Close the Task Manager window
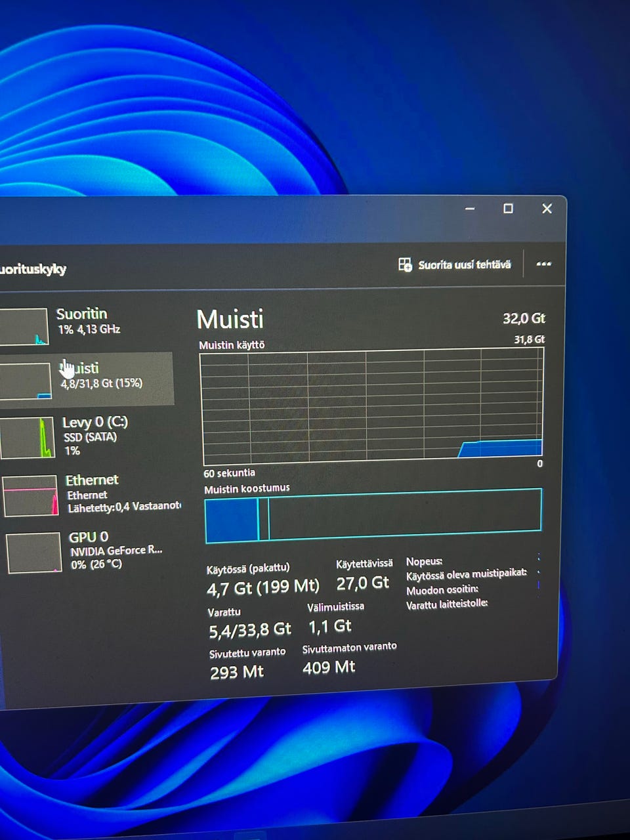630x840 pixels. tap(547, 209)
